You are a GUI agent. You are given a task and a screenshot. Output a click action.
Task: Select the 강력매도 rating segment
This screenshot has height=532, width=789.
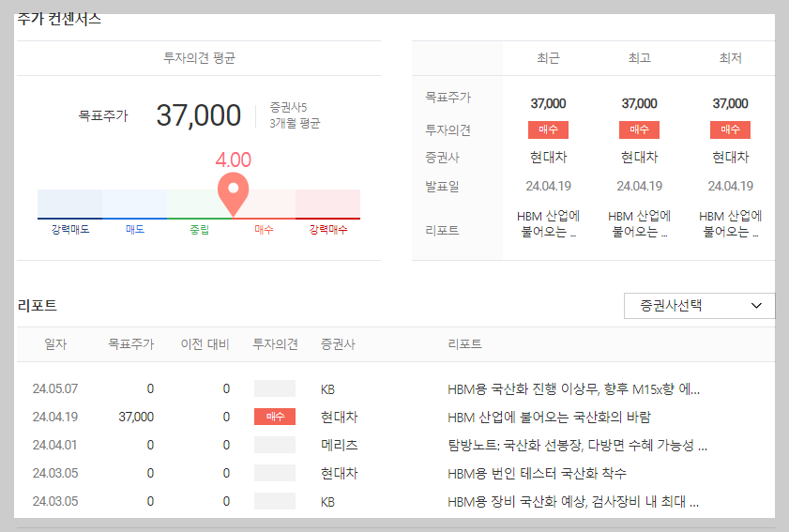pyautogui.click(x=70, y=205)
